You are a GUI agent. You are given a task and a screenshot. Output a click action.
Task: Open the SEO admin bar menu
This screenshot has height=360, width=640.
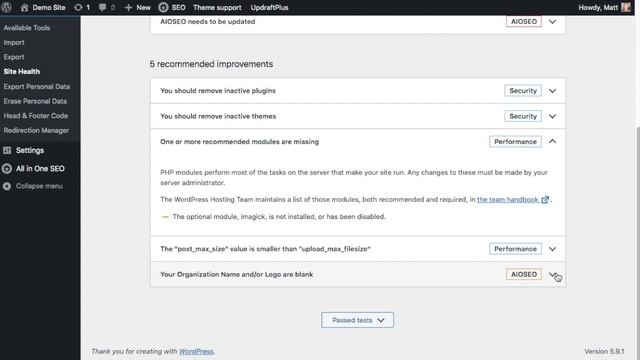172,7
